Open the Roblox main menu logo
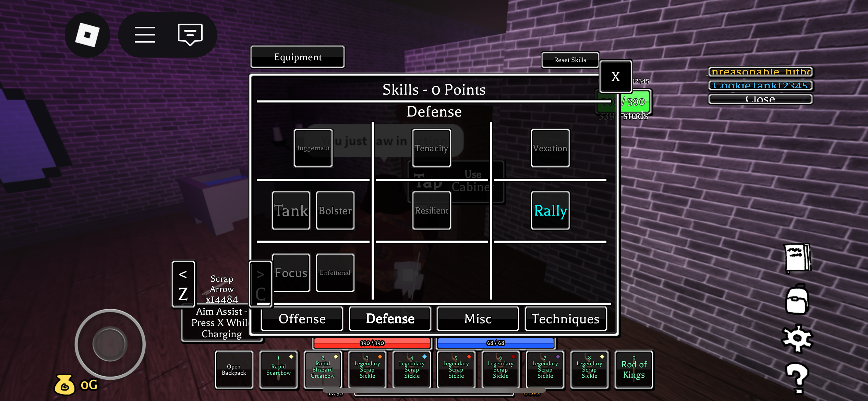 [x=87, y=35]
